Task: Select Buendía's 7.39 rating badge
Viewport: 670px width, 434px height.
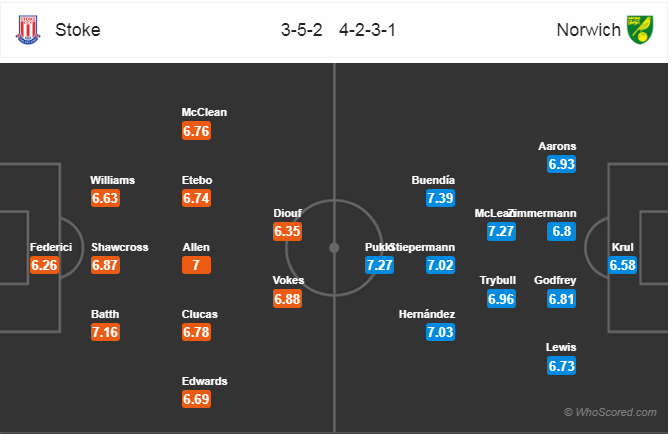Action: point(440,198)
